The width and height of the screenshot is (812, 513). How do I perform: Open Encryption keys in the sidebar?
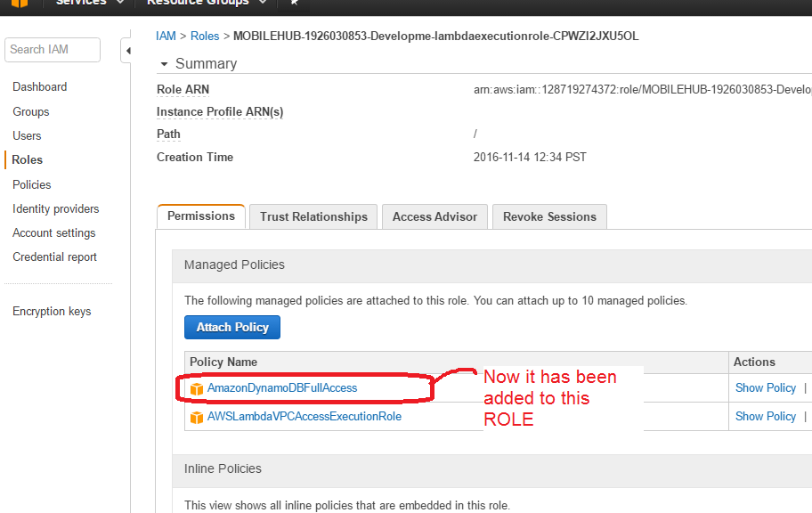tap(52, 311)
